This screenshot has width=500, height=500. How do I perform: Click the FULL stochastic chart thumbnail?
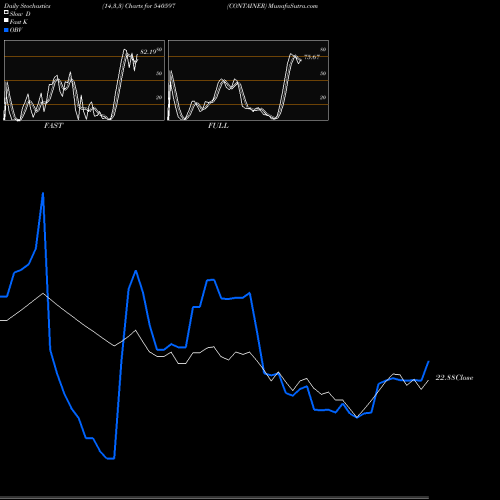pos(248,80)
